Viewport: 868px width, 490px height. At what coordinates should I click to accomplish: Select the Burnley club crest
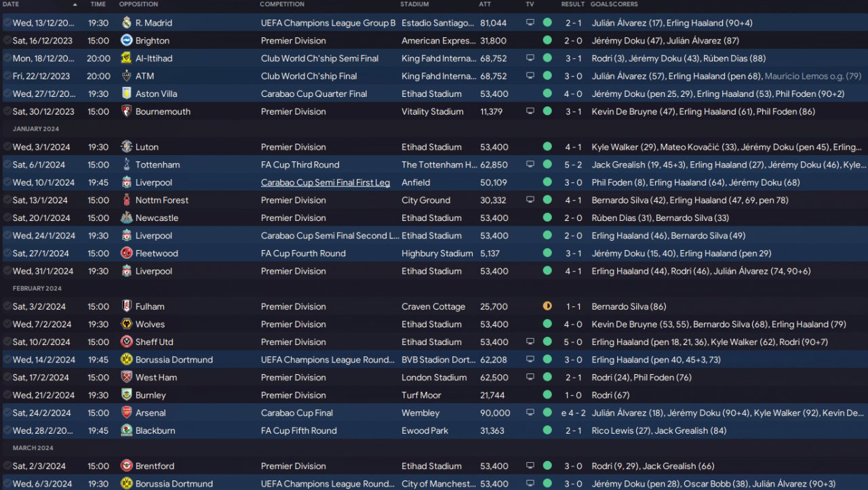126,395
